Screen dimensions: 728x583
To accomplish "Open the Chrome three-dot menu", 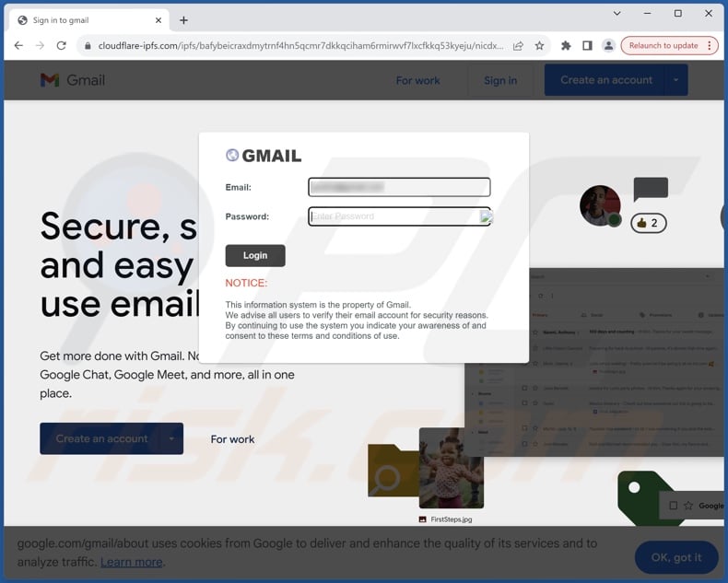I will tap(710, 45).
